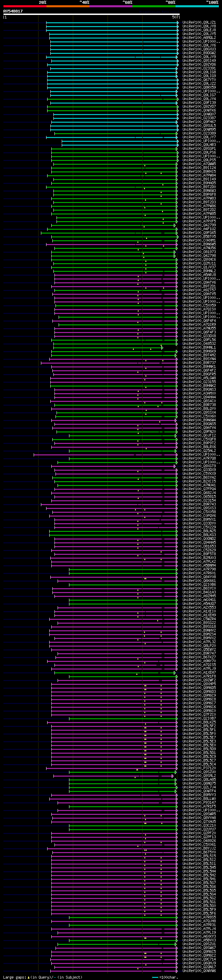Select the UniRef100_Q9LHR3 label

click(199, 145)
